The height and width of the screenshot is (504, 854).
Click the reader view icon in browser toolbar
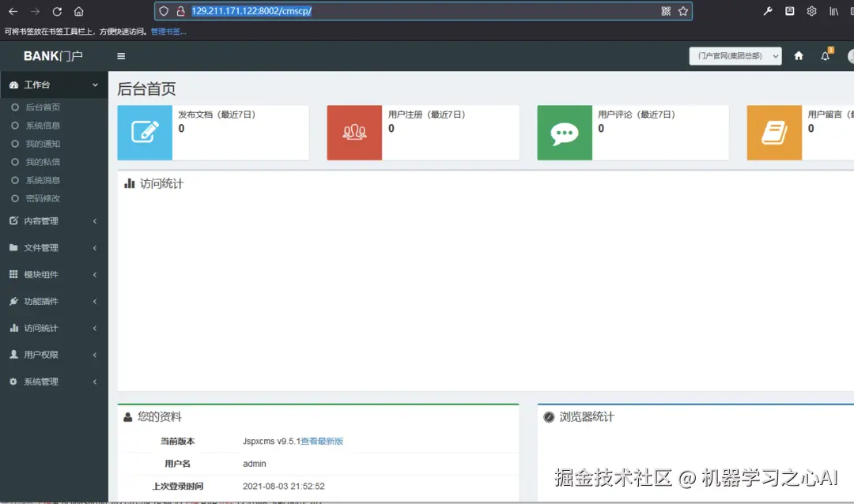(790, 11)
